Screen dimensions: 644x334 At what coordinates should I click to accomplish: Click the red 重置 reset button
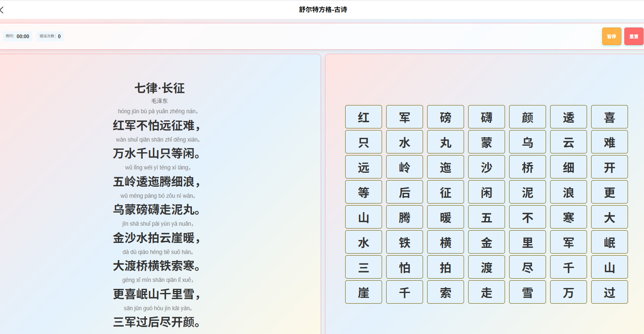634,37
